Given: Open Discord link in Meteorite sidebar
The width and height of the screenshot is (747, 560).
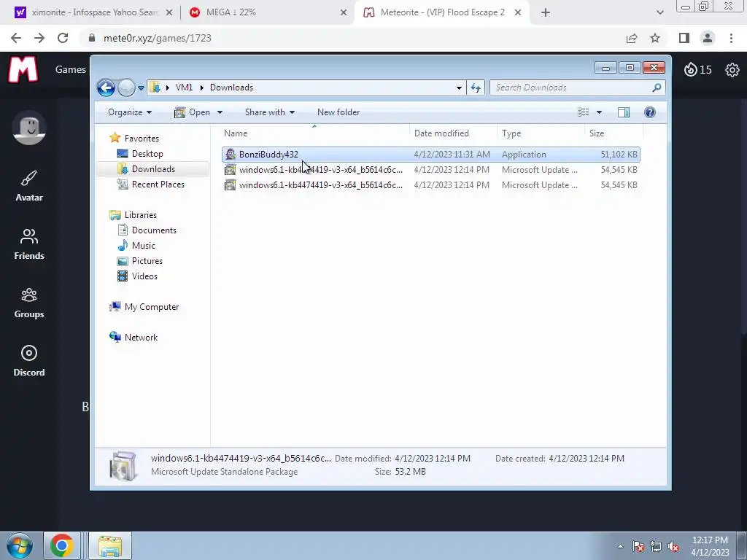Looking at the screenshot, I should click(x=29, y=361).
